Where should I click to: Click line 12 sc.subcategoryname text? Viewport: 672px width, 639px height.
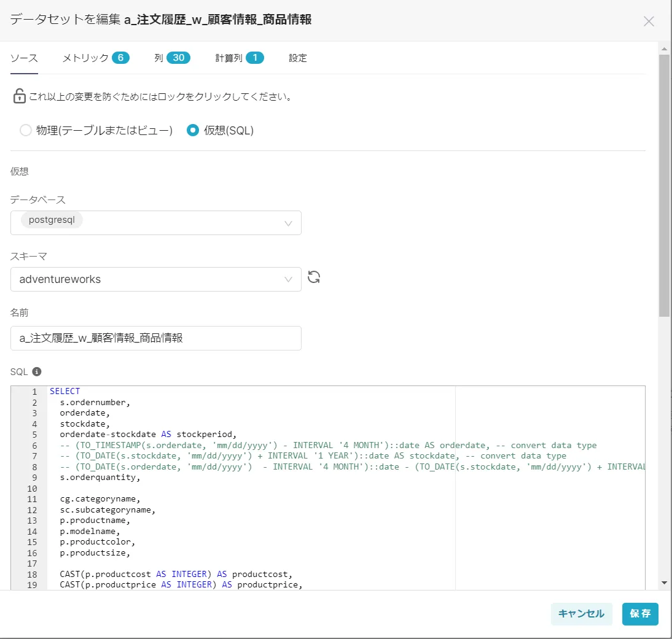tap(107, 510)
